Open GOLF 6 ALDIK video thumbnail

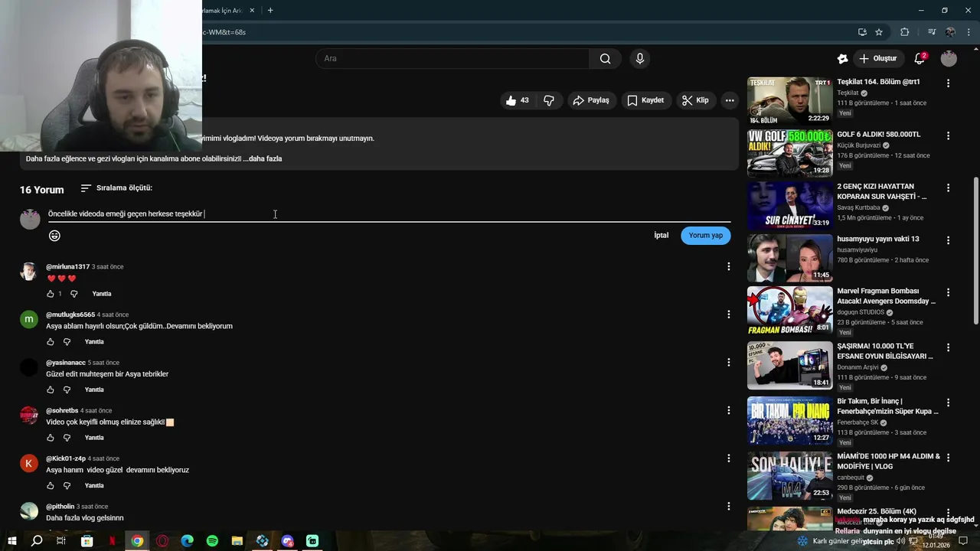click(x=789, y=153)
